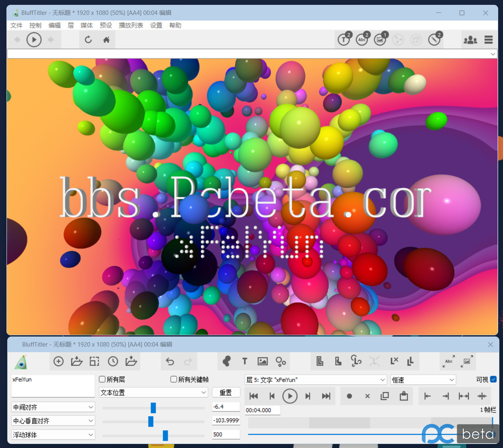Undo the last action with the arrow icon

[170, 361]
